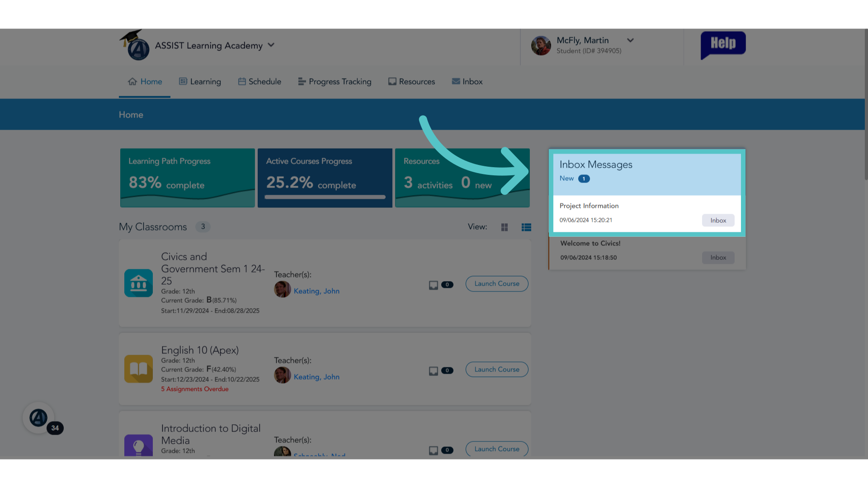The image size is (868, 488).
Task: Click the page vertical scrollbar
Action: pos(866,105)
